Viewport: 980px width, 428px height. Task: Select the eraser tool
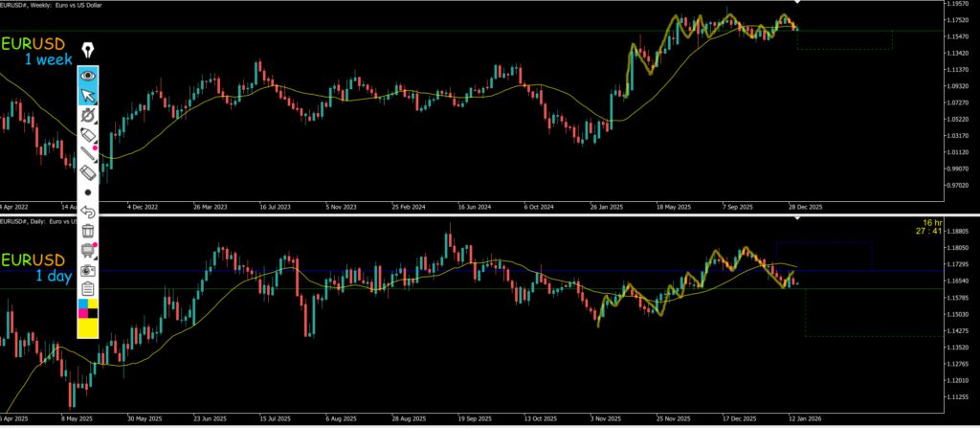88,172
